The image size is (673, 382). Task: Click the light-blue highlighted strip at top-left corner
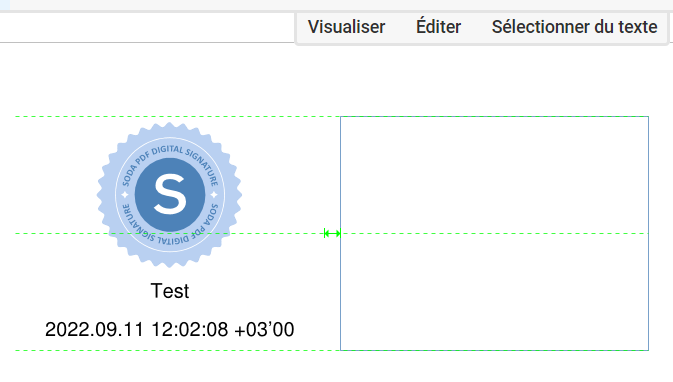point(5,5)
